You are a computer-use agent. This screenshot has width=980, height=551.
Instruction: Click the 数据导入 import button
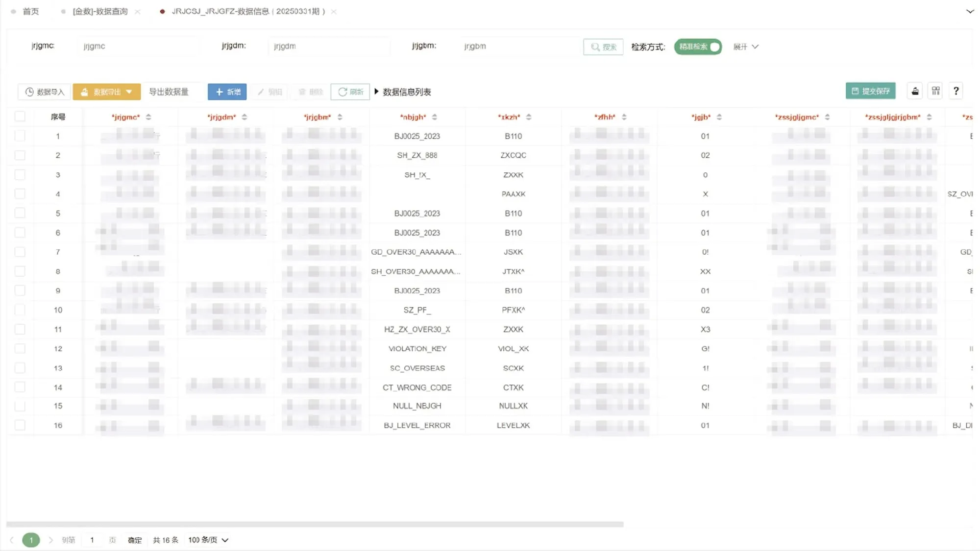pyautogui.click(x=45, y=92)
